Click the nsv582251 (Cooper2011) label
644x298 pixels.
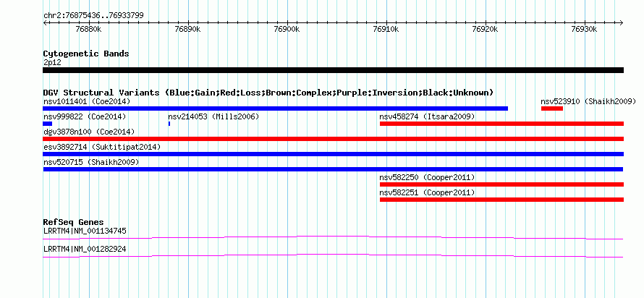pos(427,192)
